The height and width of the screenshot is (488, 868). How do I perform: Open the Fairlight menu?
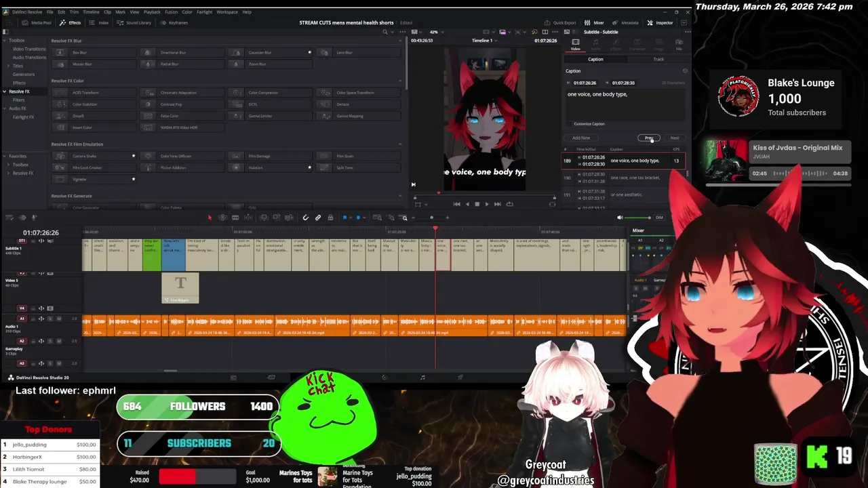204,12
